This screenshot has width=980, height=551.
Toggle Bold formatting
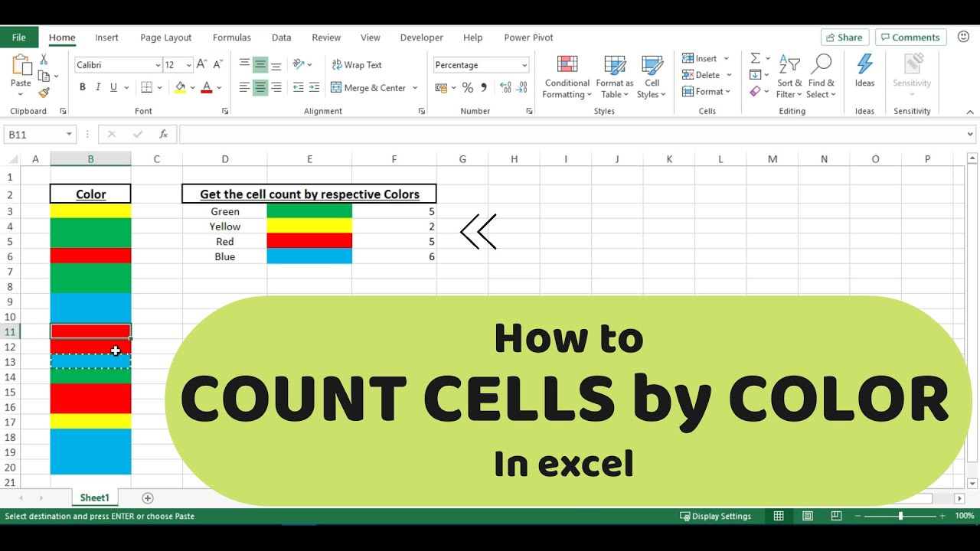point(83,87)
